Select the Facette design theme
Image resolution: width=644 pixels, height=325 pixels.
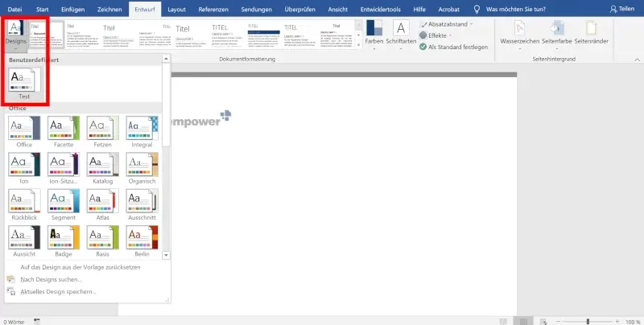63,129
